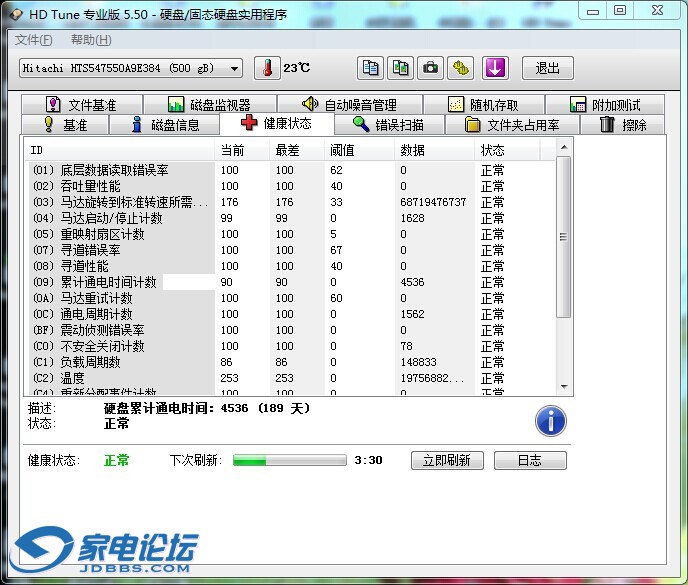Select the (01) 底层数据读取错误率 row

click(x=292, y=170)
